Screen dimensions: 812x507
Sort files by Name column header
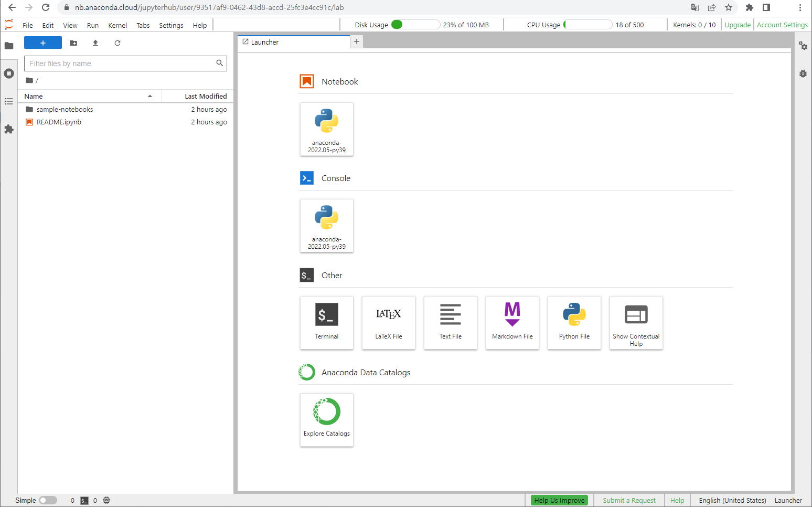(89, 96)
